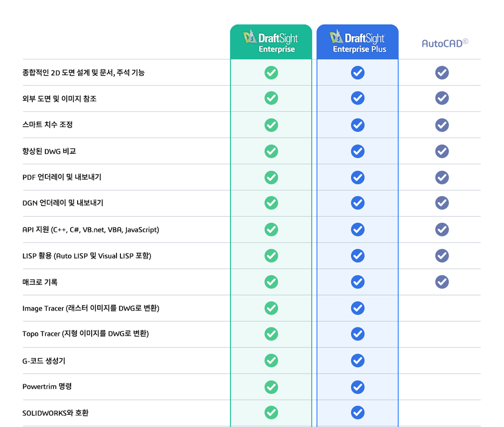Click Enterprise Plus checkmark for Powertrim 명령
Viewport: 504px width, 427px height.
tap(358, 387)
